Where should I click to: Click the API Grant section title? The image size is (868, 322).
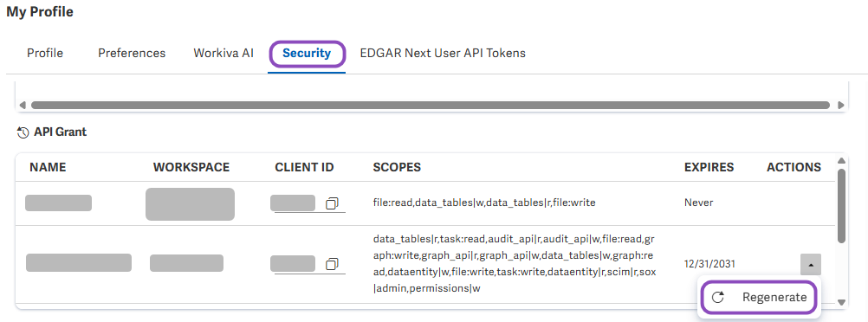[61, 132]
